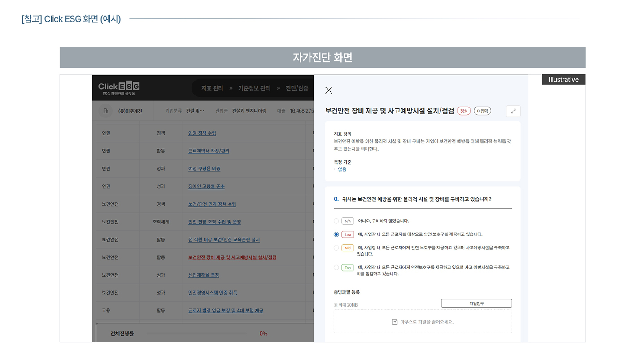
Task: Click the file-add icon in drop zone
Action: (395, 322)
